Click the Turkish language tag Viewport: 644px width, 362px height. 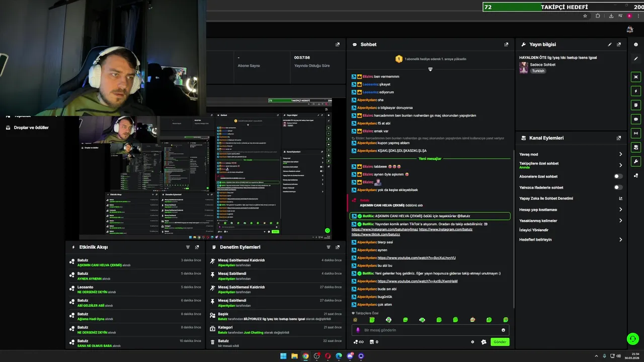[538, 71]
